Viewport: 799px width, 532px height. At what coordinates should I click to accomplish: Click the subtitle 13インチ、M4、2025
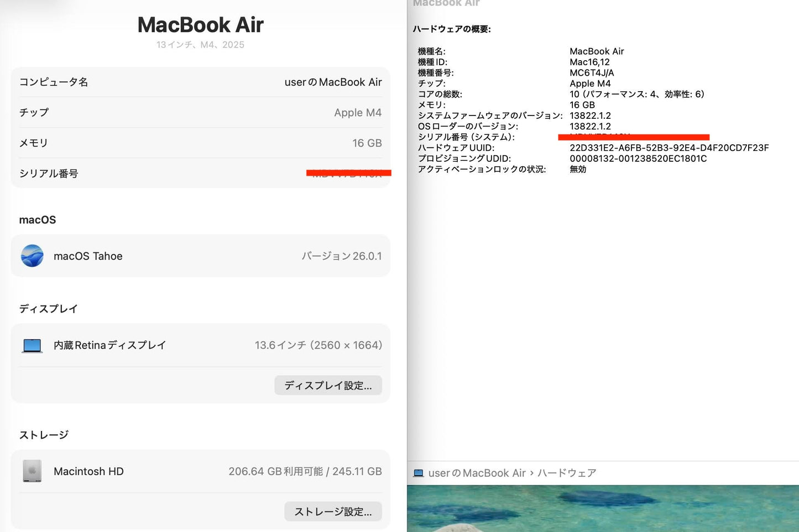point(200,45)
